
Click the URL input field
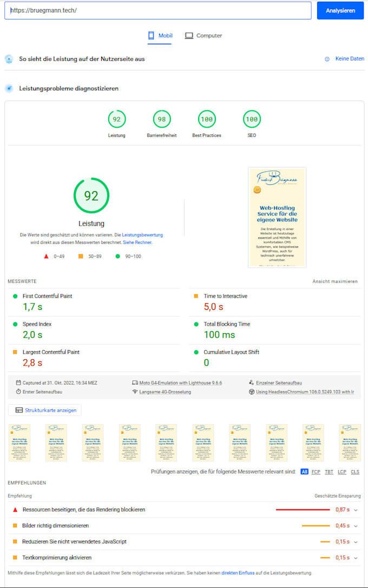(x=157, y=10)
